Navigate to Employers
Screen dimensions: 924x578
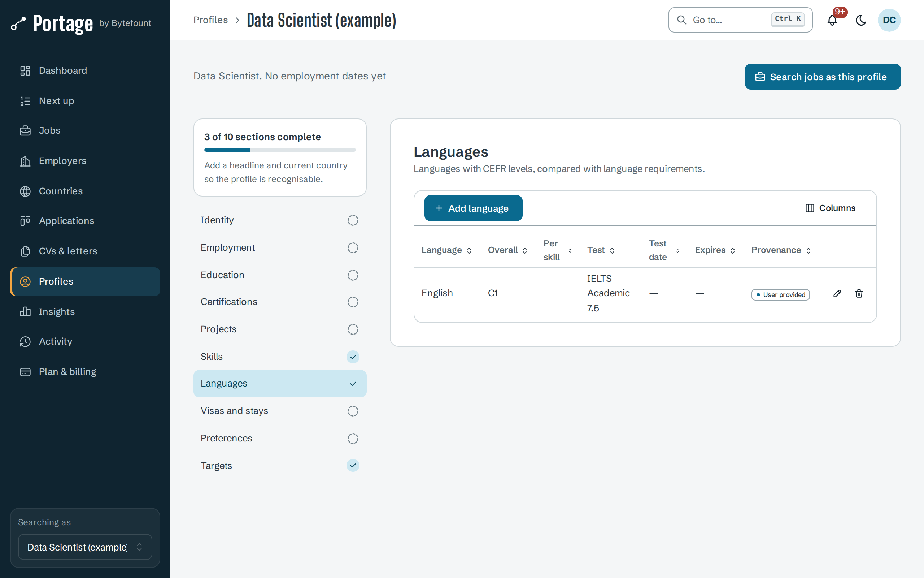[x=85, y=161]
